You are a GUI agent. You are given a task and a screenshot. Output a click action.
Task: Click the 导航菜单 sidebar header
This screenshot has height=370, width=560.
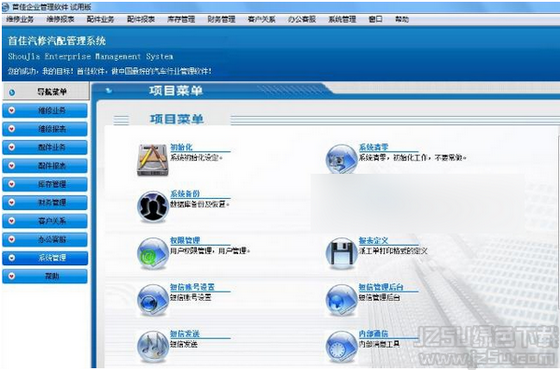(x=46, y=92)
